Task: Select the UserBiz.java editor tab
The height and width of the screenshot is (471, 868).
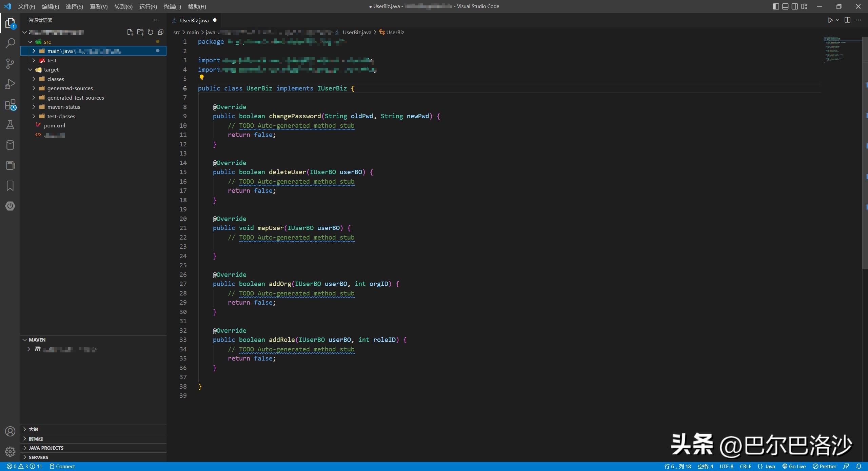Action: point(194,20)
